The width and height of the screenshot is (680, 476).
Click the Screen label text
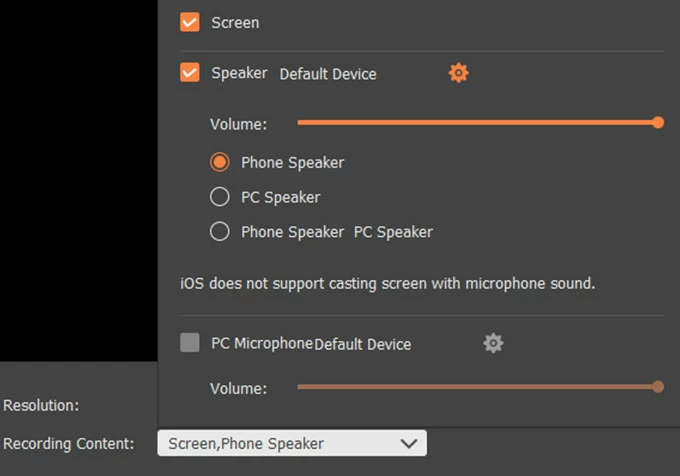pyautogui.click(x=235, y=22)
